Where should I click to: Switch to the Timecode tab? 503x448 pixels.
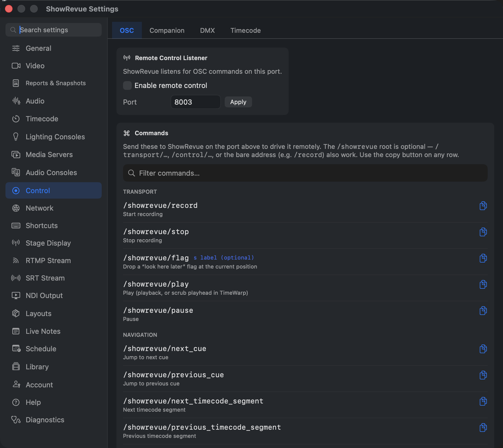click(x=245, y=30)
